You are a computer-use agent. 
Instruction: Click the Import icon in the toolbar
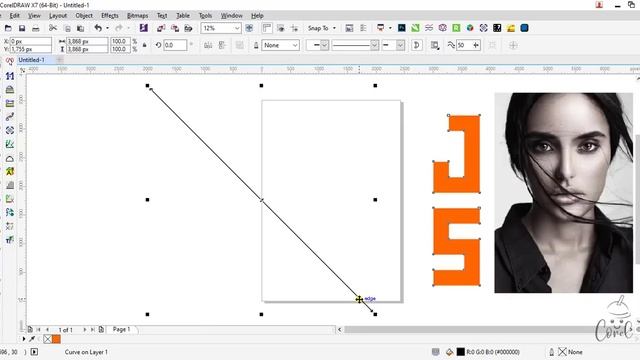click(161, 28)
